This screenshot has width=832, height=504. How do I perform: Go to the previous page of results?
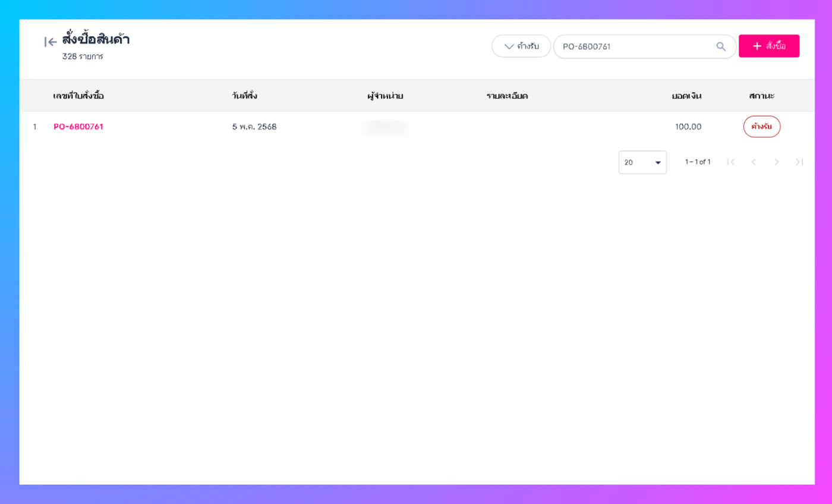(x=754, y=162)
